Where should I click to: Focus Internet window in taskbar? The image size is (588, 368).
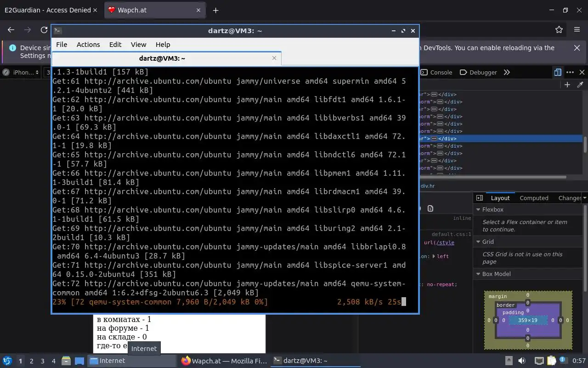click(132, 361)
